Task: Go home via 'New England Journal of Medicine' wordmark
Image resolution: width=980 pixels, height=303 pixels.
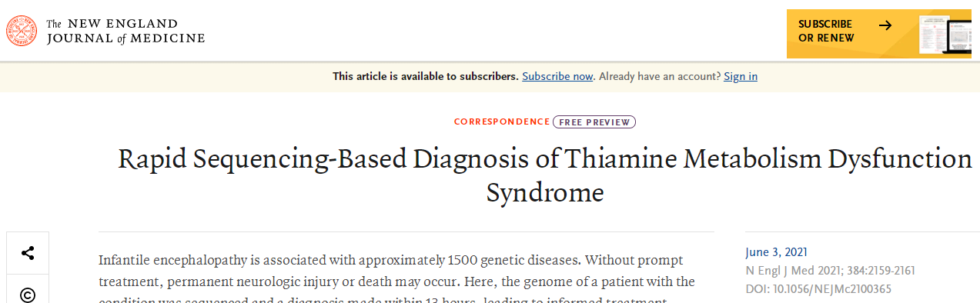Action: [x=125, y=31]
